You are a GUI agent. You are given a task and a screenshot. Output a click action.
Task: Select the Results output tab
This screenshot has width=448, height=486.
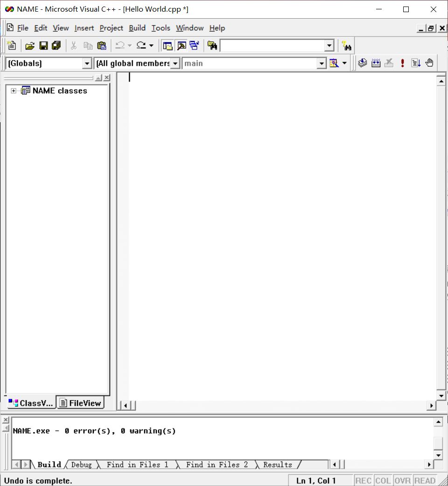[x=278, y=465]
